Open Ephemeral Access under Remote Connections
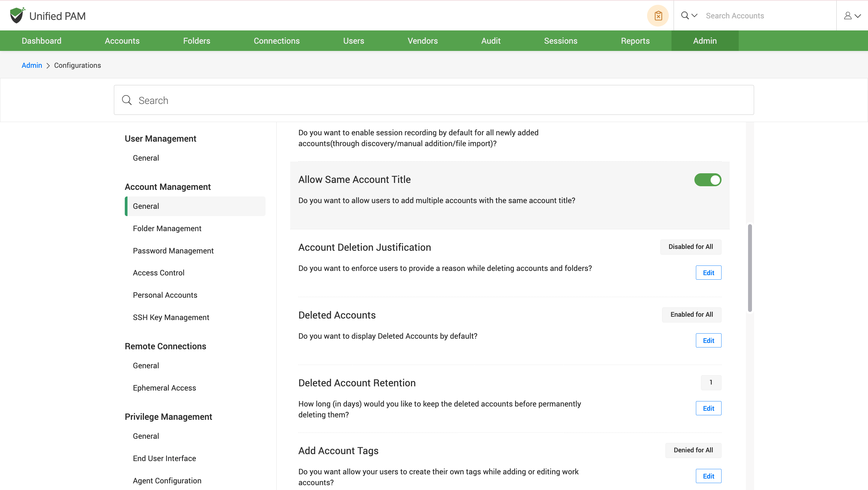The height and width of the screenshot is (490, 868). click(x=165, y=388)
